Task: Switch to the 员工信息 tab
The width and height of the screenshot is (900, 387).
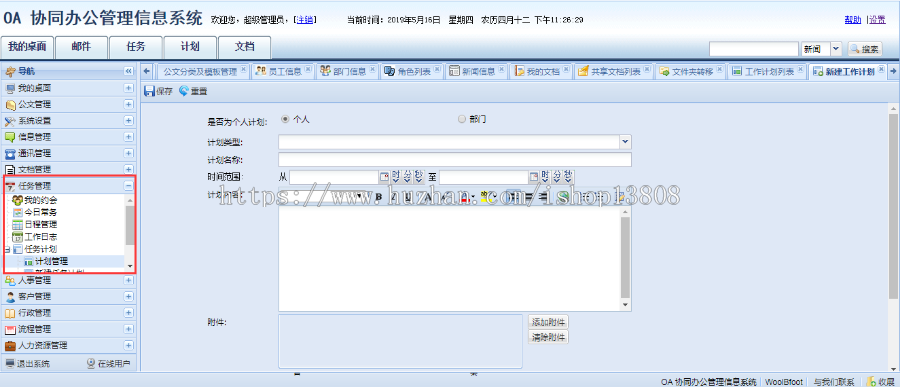Action: point(282,72)
